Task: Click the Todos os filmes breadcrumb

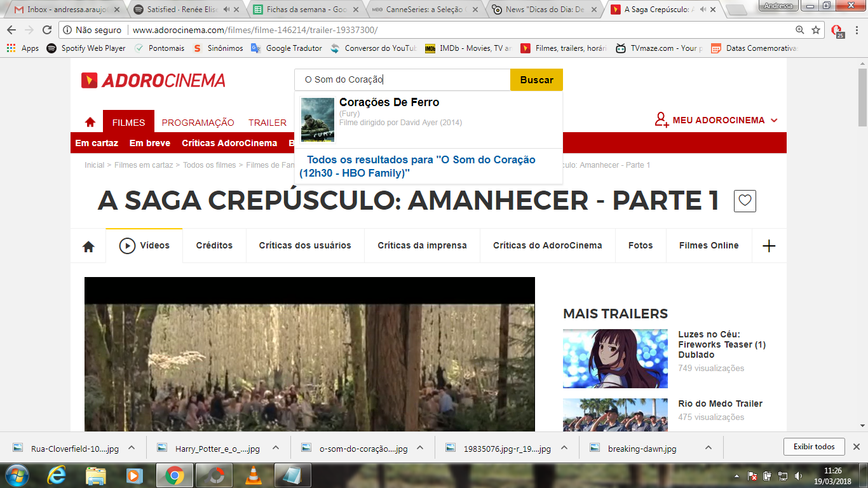Action: tap(209, 165)
